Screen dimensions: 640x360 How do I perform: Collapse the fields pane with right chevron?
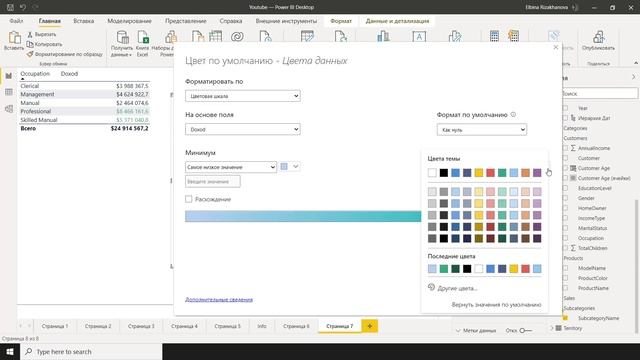pyautogui.click(x=633, y=77)
